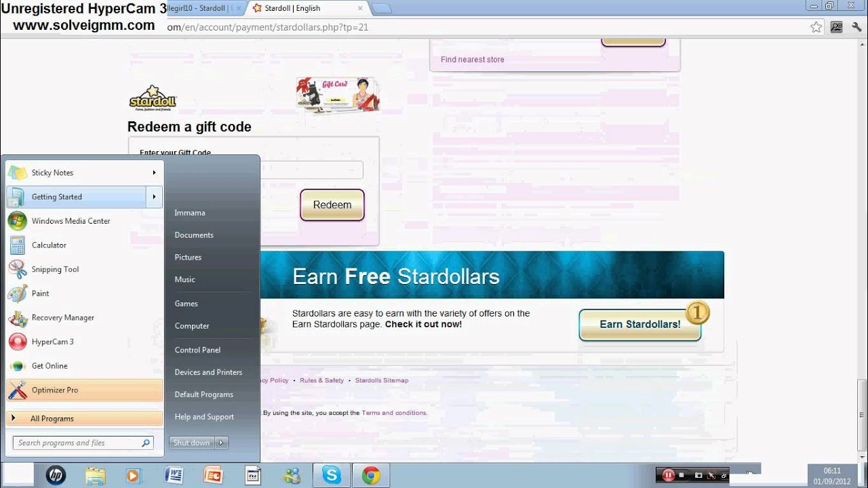Open Shut down options arrow
Image resolution: width=868 pixels, height=488 pixels.
(222, 443)
